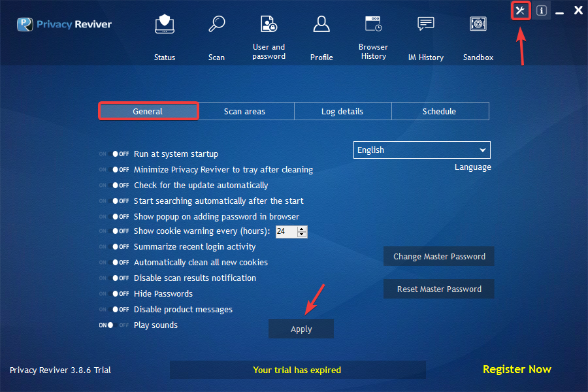Toggle Show popup on adding password
Viewport: 588px width, 392px height.
point(114,217)
